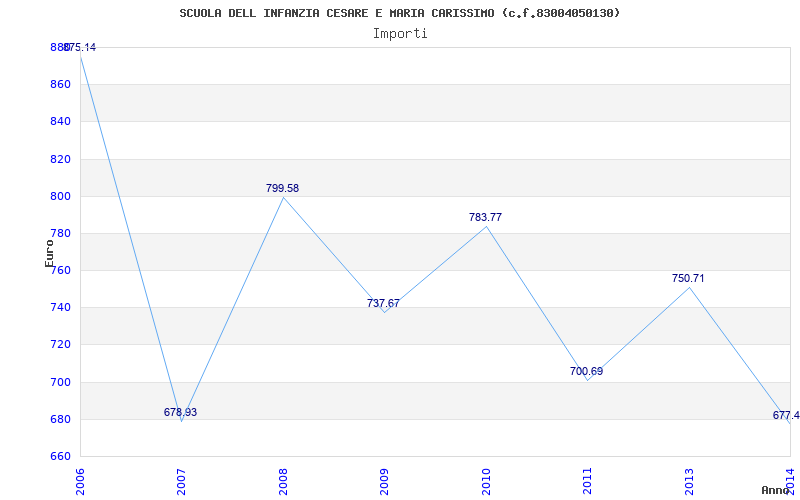The image size is (800, 500).
Task: Select the 660 y-axis value
Action: [x=60, y=457]
